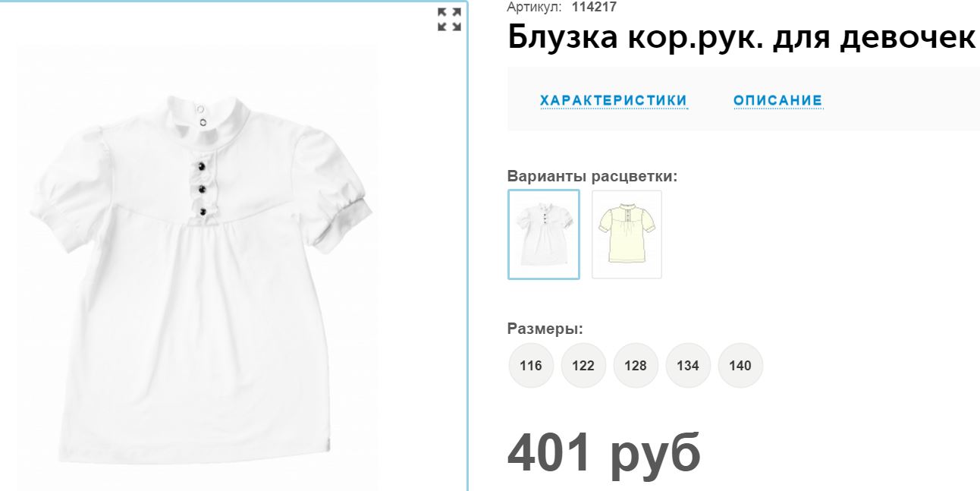Click the Размеры label
This screenshot has height=491, width=980.
[545, 329]
